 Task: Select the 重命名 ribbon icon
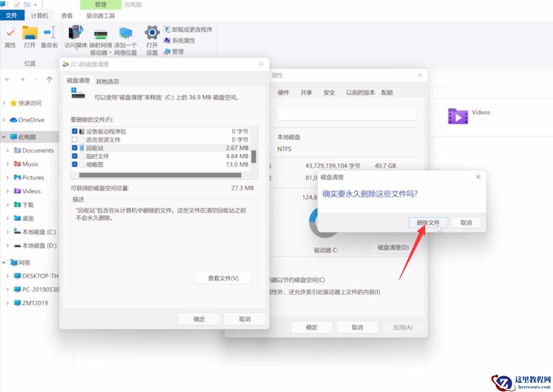(49, 38)
